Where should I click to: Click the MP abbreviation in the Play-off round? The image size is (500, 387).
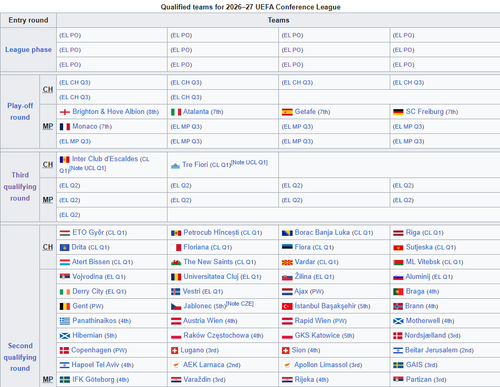pyautogui.click(x=48, y=126)
